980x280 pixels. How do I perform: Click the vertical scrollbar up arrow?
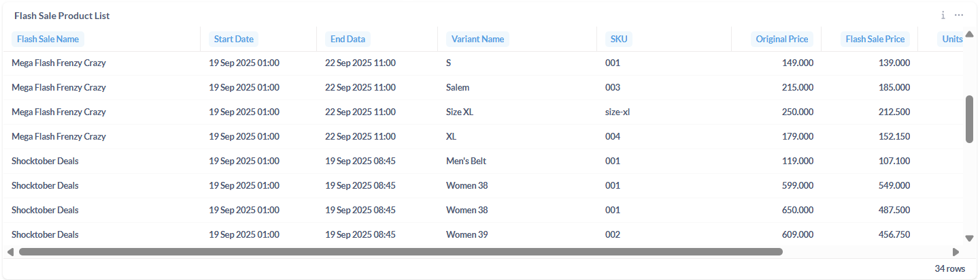[x=970, y=34]
